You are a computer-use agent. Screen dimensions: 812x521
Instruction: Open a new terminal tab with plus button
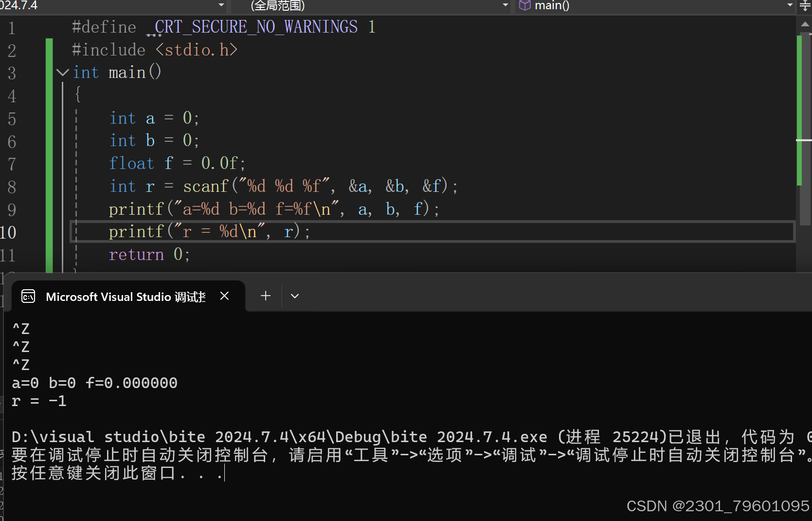(266, 296)
